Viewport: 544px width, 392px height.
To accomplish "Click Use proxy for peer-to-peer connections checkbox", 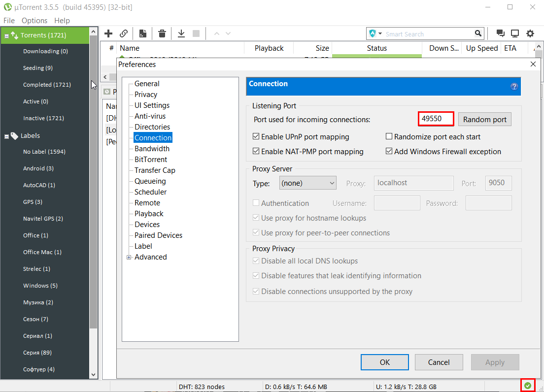I will click(x=256, y=232).
